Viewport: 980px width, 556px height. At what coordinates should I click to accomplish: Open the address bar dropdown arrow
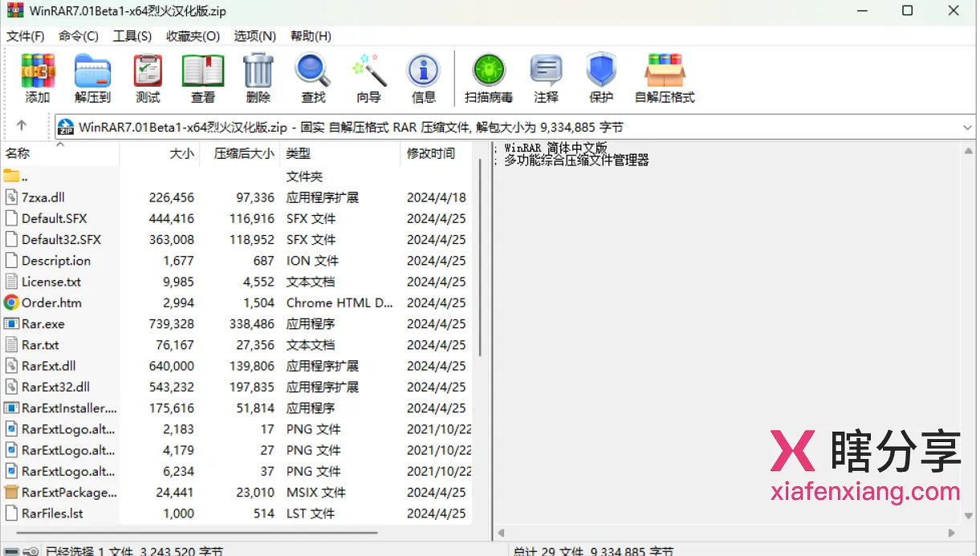pos(967,127)
